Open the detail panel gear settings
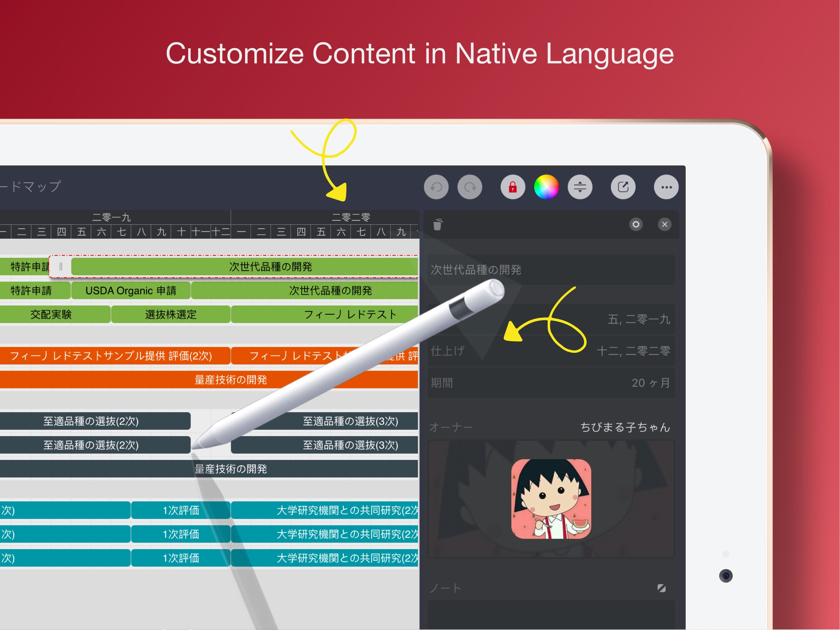The width and height of the screenshot is (840, 630). pos(636,225)
